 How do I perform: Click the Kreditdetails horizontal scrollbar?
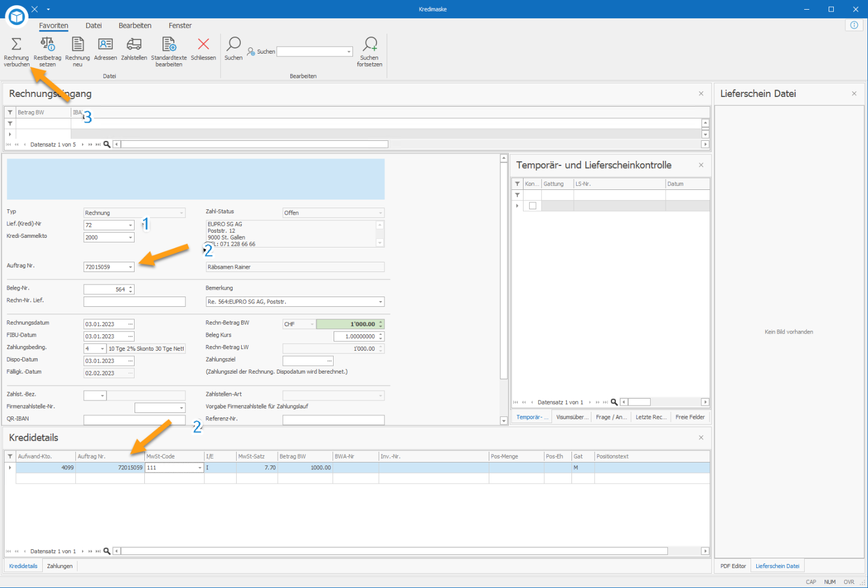click(x=394, y=551)
